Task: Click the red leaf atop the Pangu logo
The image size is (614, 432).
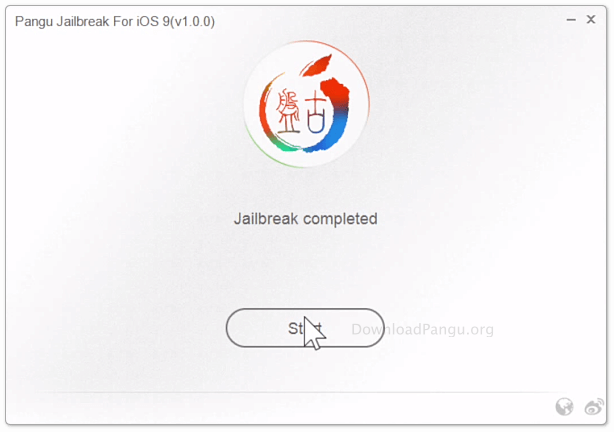Action: pos(316,65)
